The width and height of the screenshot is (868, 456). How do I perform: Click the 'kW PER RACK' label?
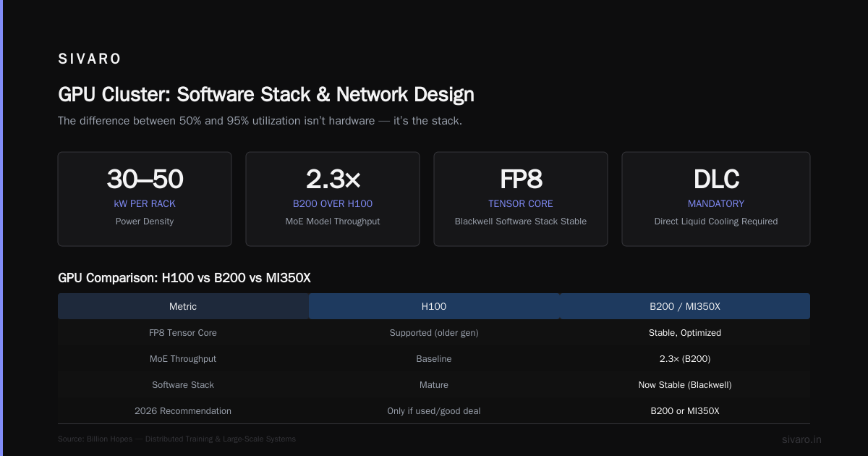pos(145,204)
